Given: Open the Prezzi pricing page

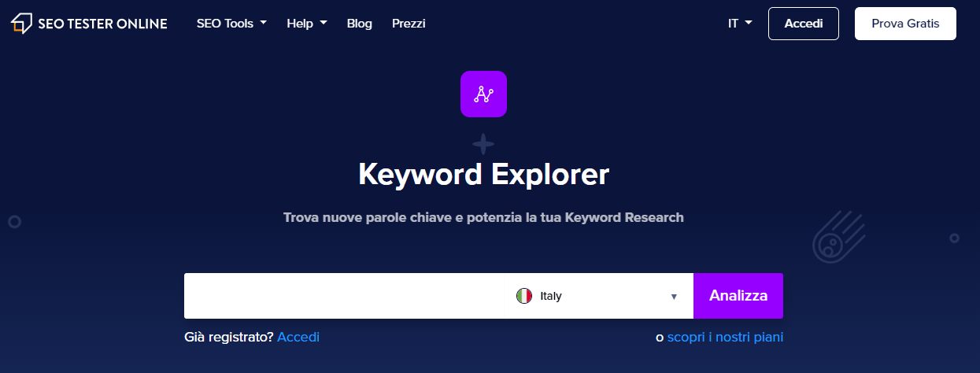Looking at the screenshot, I should tap(409, 24).
